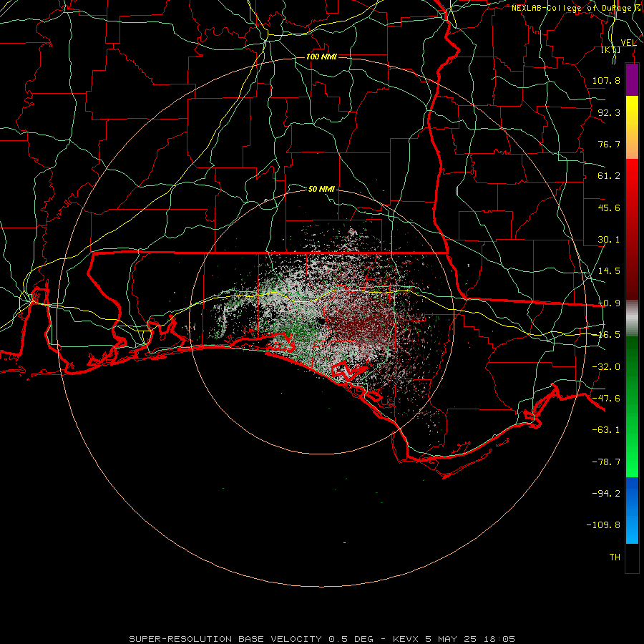
Task: Click the gray near-zero segment of the color bar
Action: (632, 318)
